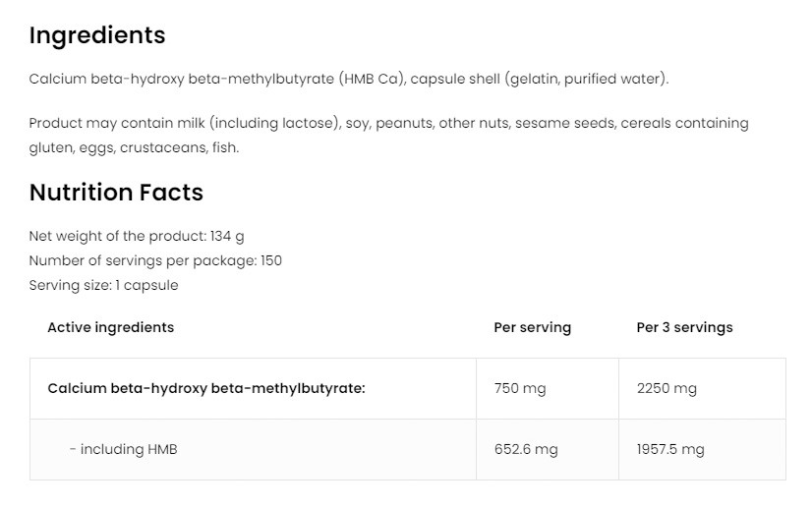Screen dimensions: 812x507
Task: Click the 1957.5 mg table cell
Action: click(x=670, y=449)
